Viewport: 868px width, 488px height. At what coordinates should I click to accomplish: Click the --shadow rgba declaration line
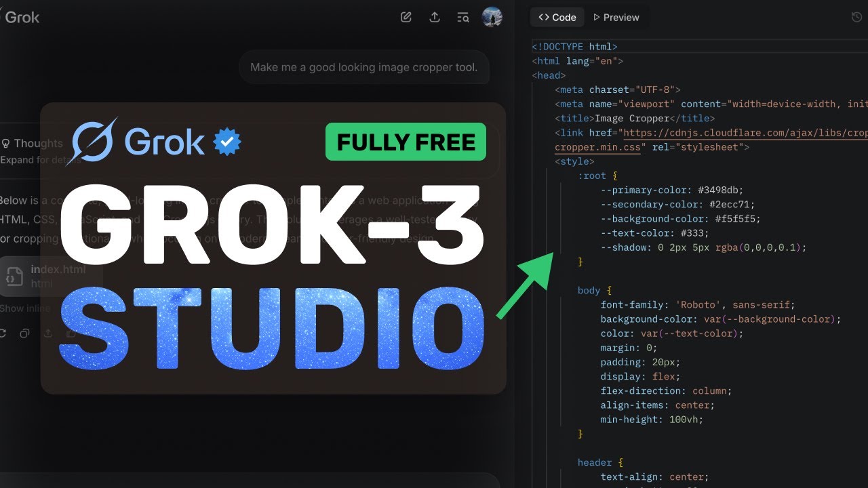click(x=704, y=247)
